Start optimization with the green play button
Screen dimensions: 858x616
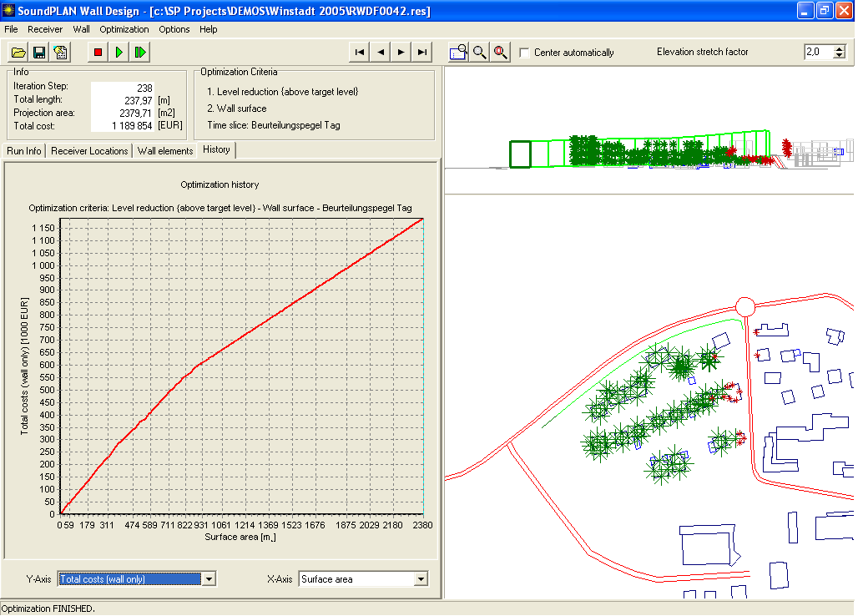tap(119, 53)
